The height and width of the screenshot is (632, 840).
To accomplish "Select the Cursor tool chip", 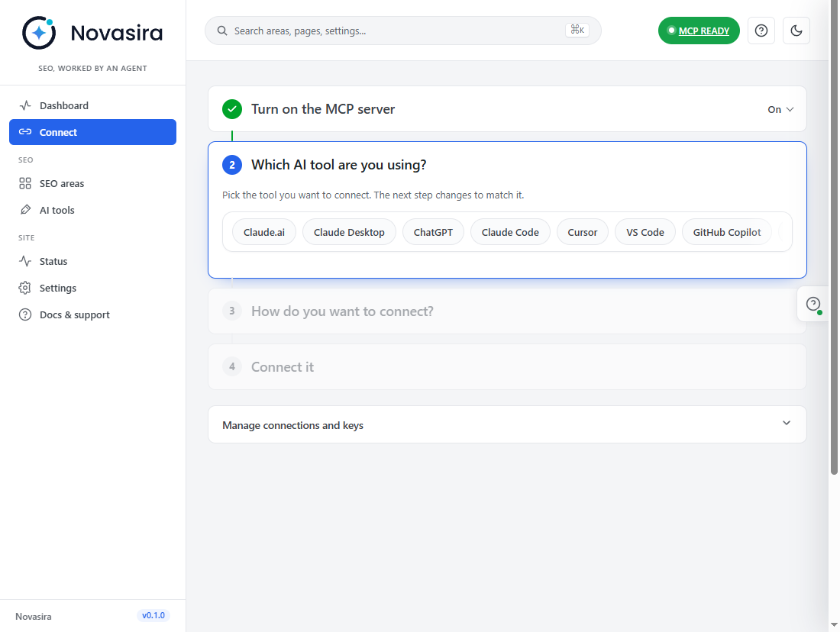I will pyautogui.click(x=583, y=233).
